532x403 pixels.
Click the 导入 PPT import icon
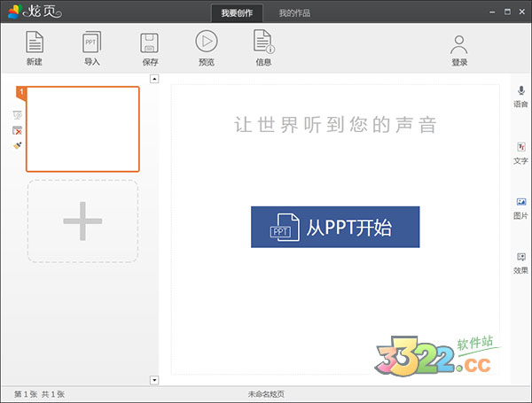[x=91, y=48]
